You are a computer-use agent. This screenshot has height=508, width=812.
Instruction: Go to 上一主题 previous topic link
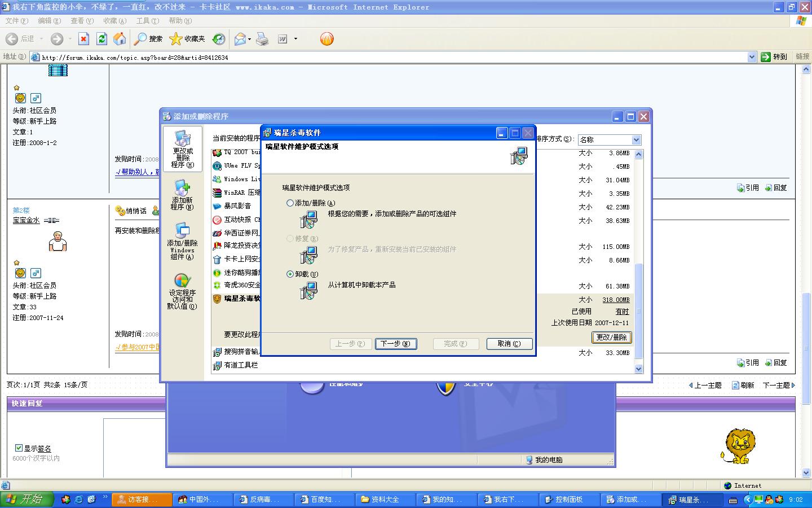(705, 385)
